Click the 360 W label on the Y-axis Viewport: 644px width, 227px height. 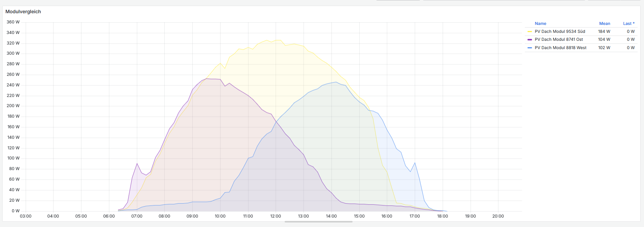(13, 22)
